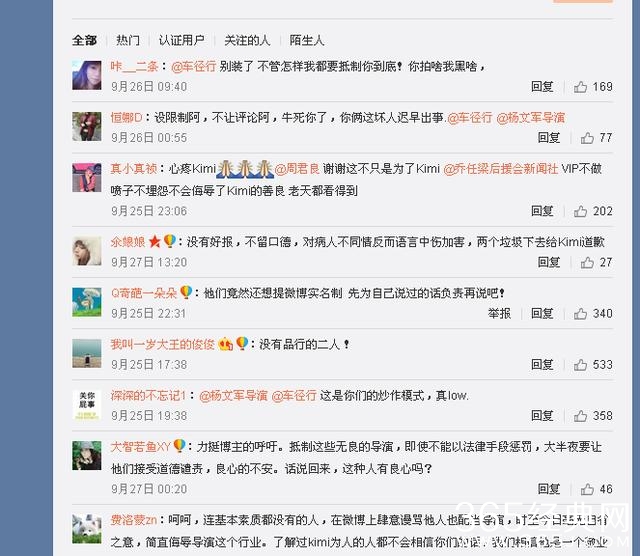640x556 pixels.
Task: Like the comment with 533 likes
Action: pyautogui.click(x=580, y=365)
